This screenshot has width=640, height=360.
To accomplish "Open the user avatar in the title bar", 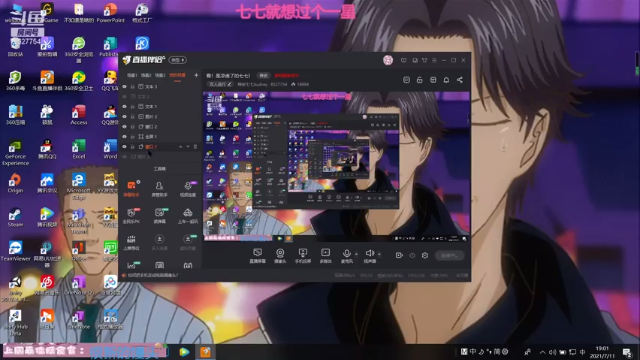I will pos(388,60).
